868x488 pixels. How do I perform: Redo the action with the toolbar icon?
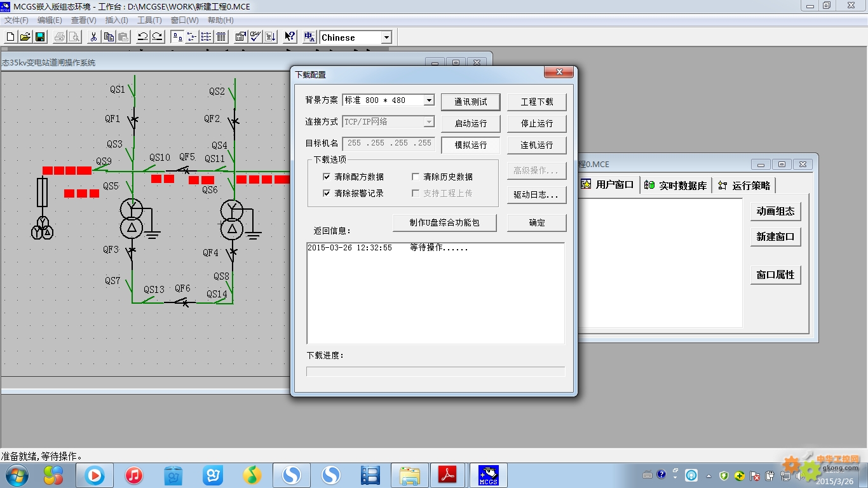click(x=157, y=37)
